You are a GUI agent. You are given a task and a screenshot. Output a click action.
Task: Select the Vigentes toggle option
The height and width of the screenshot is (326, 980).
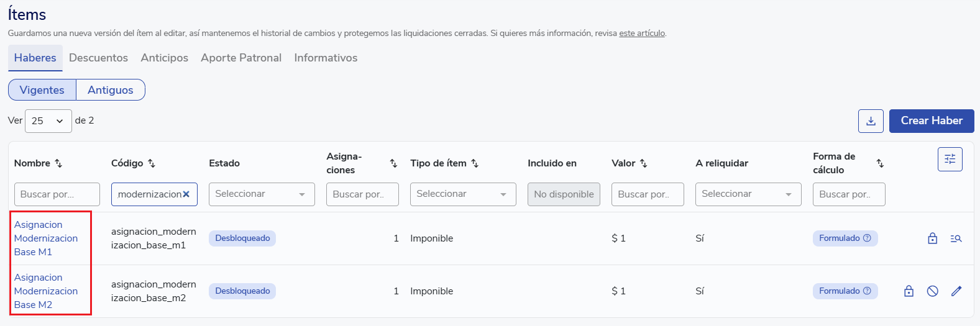click(42, 90)
